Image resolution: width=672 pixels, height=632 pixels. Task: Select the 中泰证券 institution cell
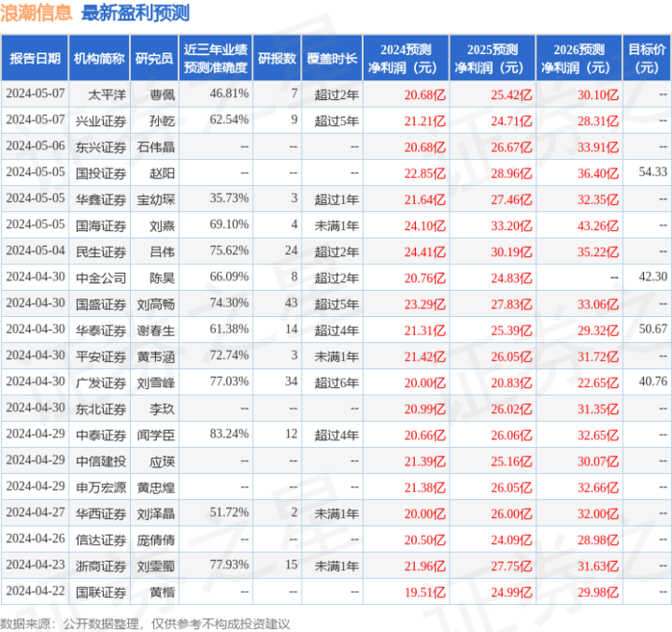(x=101, y=435)
